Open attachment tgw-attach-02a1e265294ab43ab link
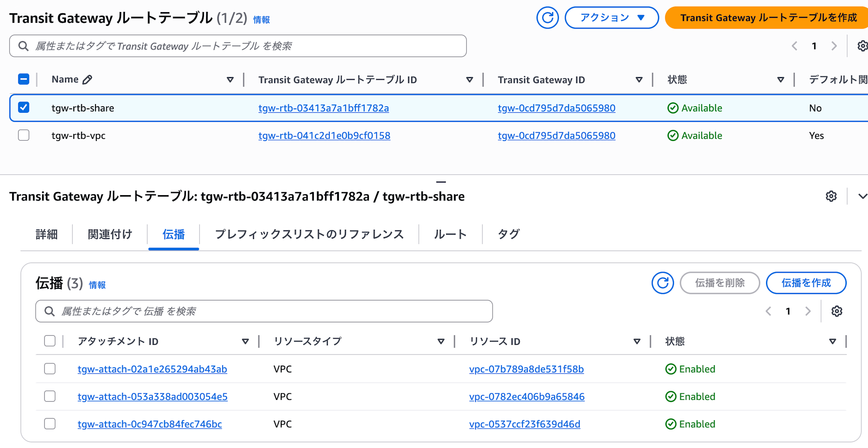This screenshot has height=448, width=868. (x=152, y=369)
